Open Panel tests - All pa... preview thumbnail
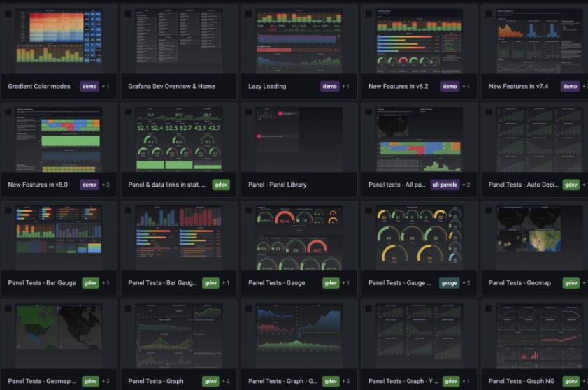 coord(420,140)
